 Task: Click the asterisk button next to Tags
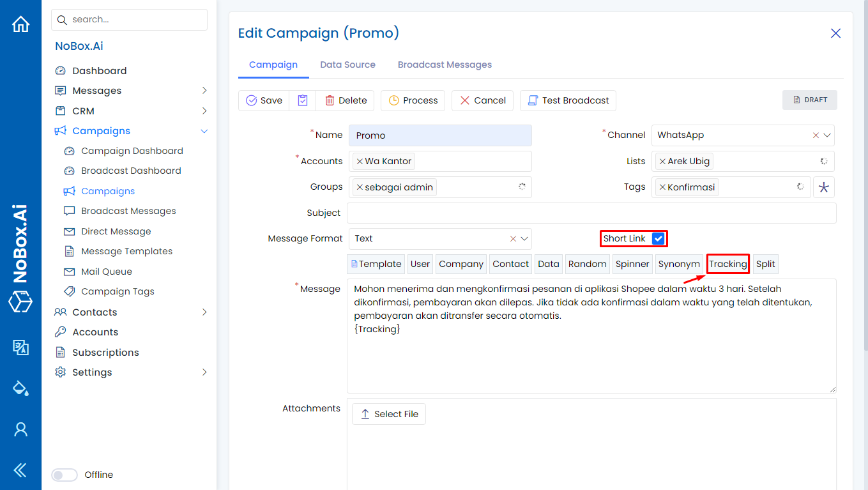(823, 187)
